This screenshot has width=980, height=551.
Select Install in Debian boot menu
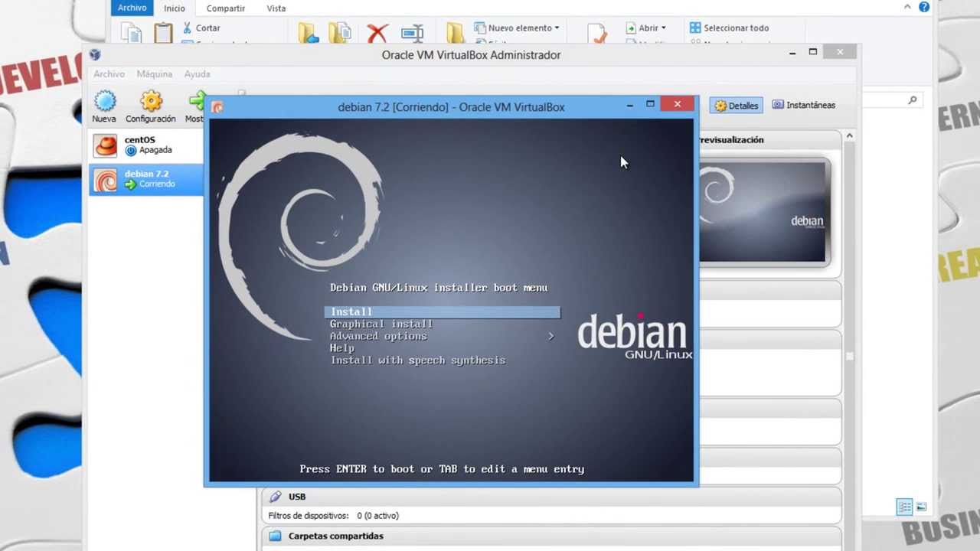click(443, 312)
